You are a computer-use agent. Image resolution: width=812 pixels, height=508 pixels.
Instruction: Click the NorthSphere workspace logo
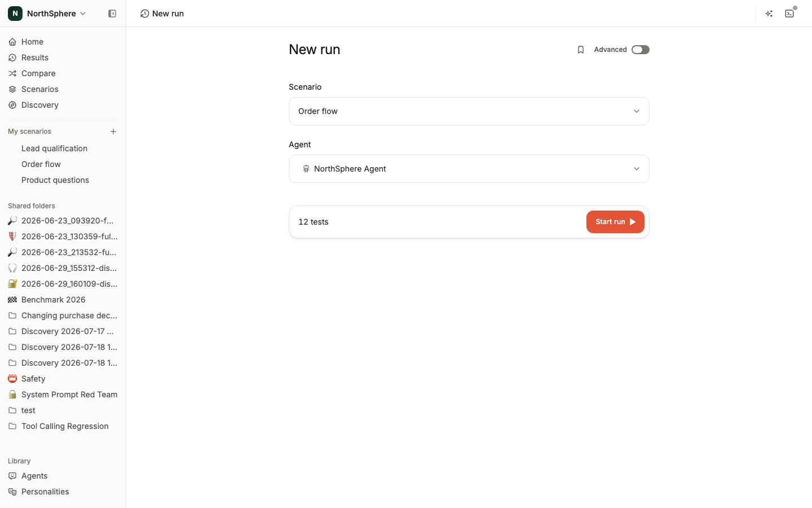[x=15, y=14]
